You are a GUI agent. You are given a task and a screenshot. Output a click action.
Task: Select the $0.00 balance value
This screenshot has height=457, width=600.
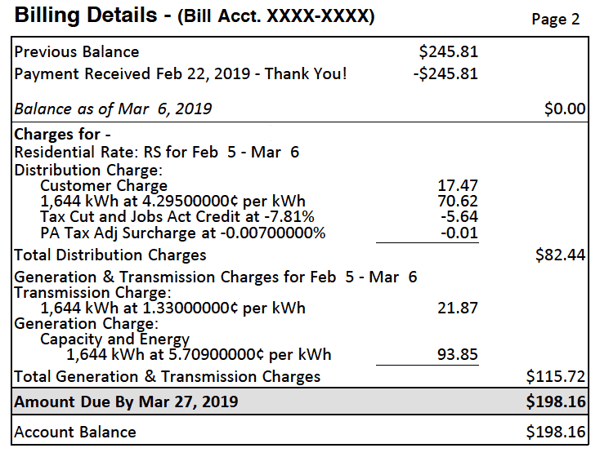point(564,109)
